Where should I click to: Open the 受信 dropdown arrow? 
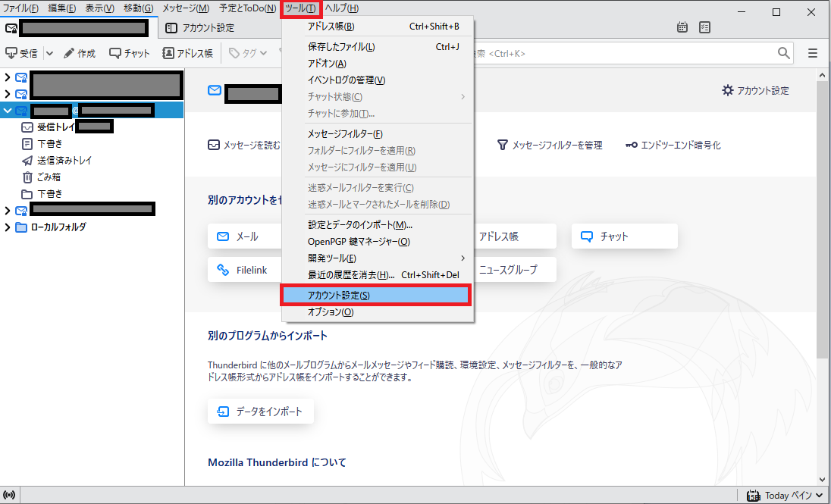pos(49,53)
